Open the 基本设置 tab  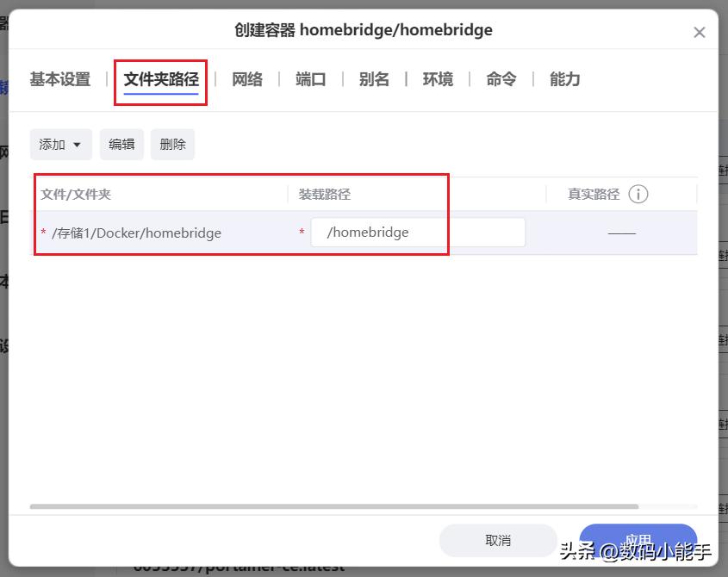[60, 79]
